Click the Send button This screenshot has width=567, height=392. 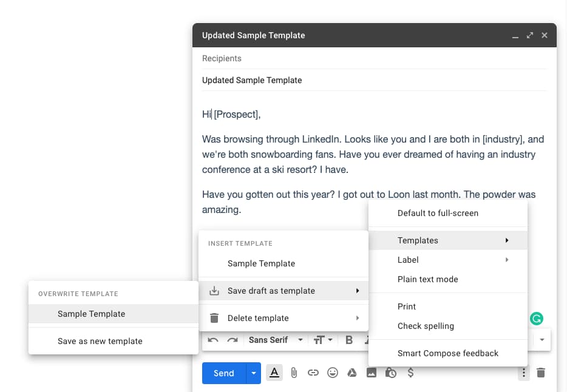(x=223, y=373)
